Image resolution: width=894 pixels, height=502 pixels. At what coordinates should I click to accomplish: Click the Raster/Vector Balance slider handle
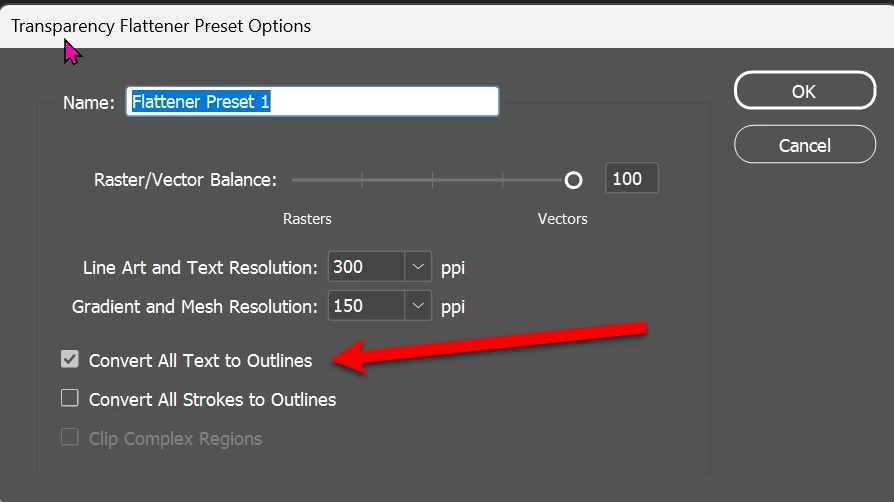(573, 180)
